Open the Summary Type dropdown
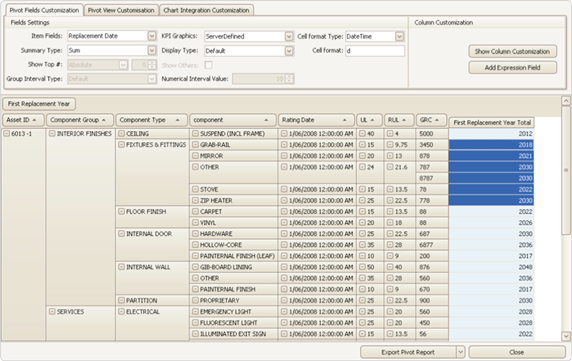This screenshot has width=572, height=361. (x=152, y=51)
